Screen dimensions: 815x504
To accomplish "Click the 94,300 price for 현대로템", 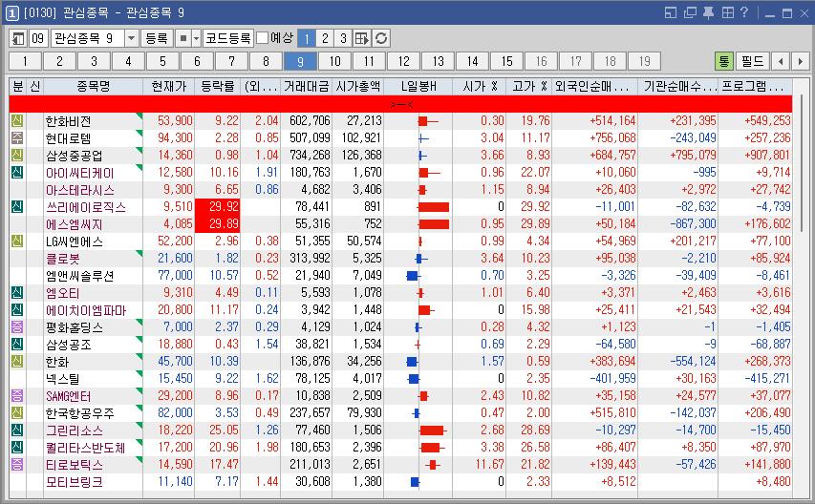I will tap(175, 138).
